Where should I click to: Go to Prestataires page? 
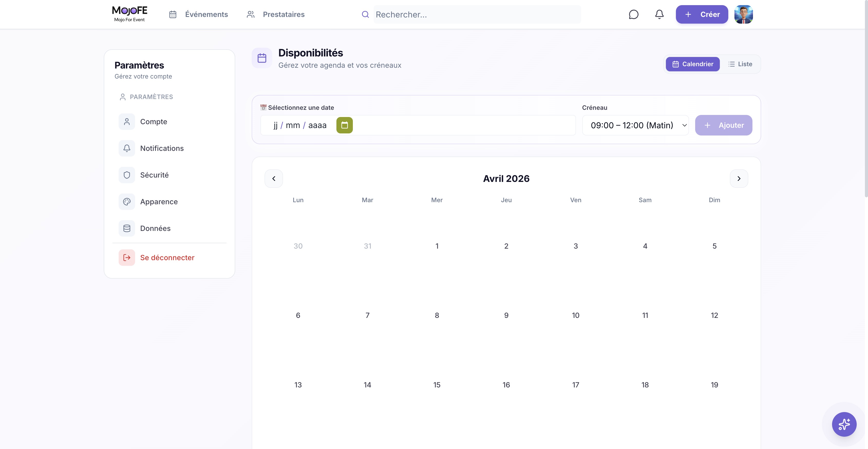point(276,14)
